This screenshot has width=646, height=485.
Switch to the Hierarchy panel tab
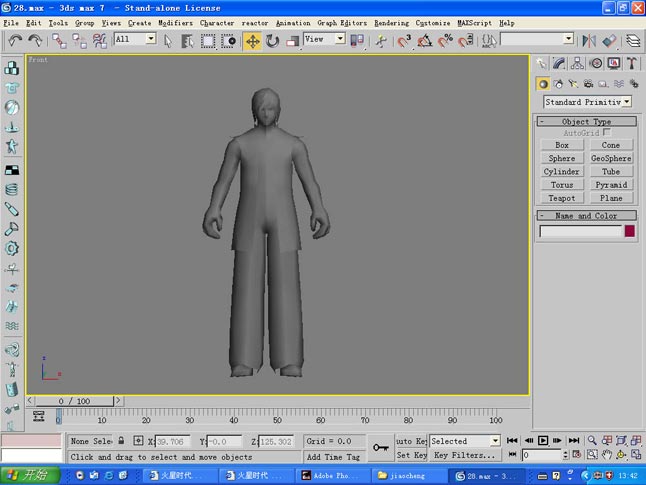pyautogui.click(x=577, y=63)
